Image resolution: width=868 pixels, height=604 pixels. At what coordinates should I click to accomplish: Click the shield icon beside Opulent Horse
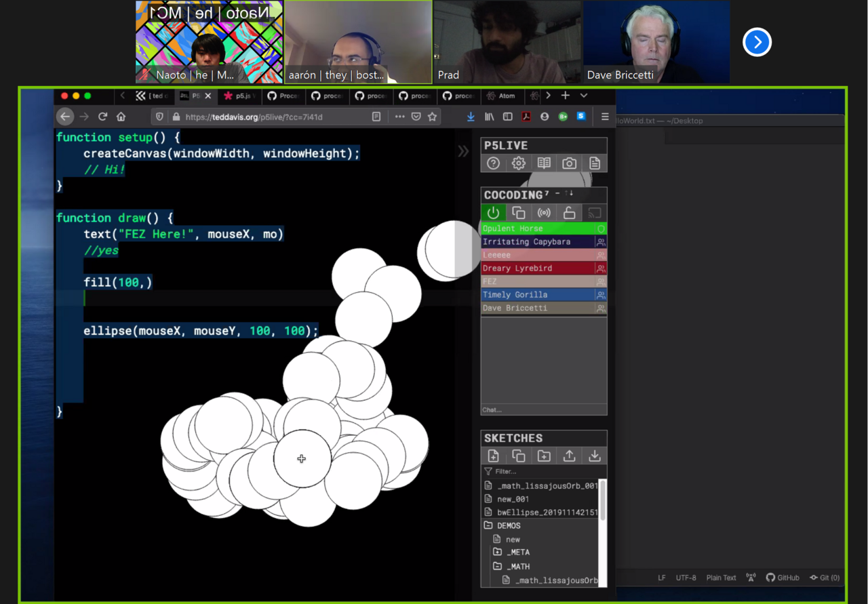601,228
